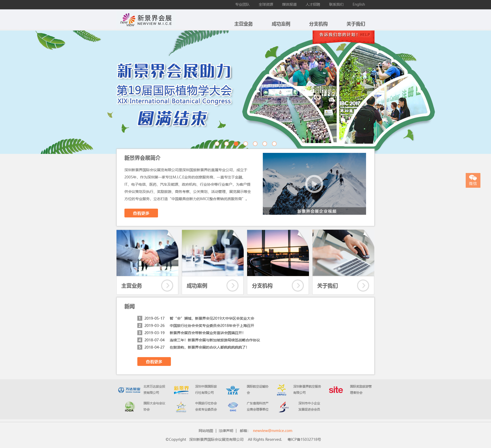
Task: Open the 分支机构 sunset image card
Action: (x=278, y=253)
